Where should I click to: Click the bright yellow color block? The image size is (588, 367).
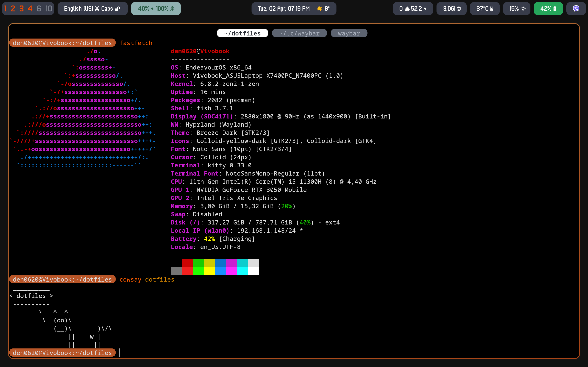point(209,271)
